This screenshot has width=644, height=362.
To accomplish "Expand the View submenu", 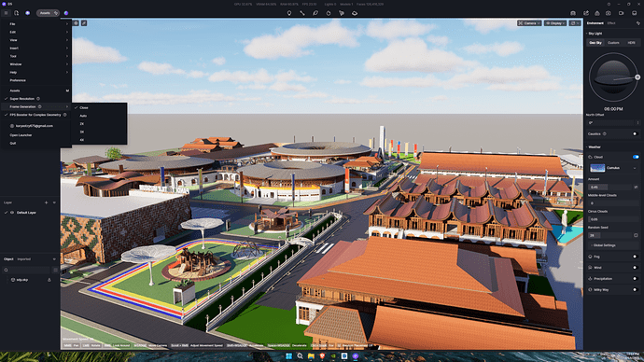I will tap(36, 40).
